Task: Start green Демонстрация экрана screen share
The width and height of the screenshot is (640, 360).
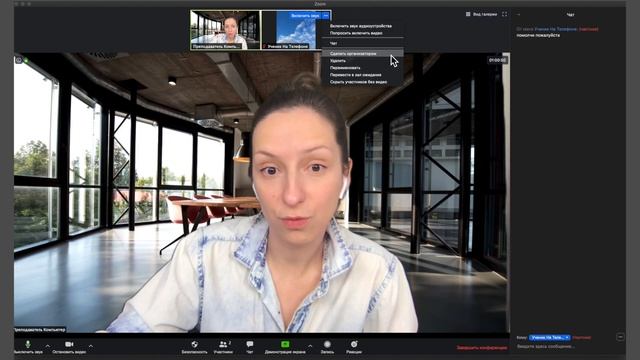Action: [285, 347]
